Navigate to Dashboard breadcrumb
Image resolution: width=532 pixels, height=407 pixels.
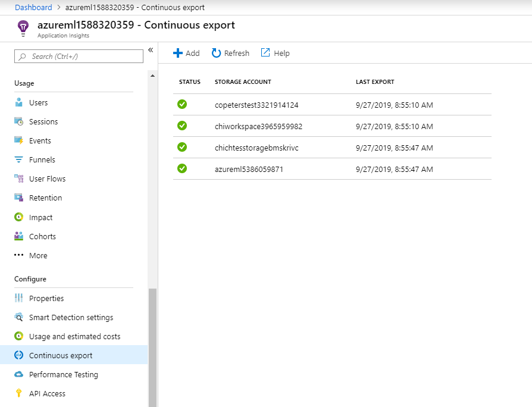pos(33,7)
